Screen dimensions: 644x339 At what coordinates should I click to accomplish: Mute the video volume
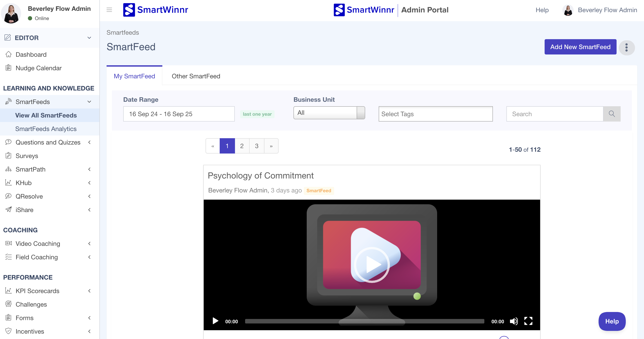click(x=514, y=321)
